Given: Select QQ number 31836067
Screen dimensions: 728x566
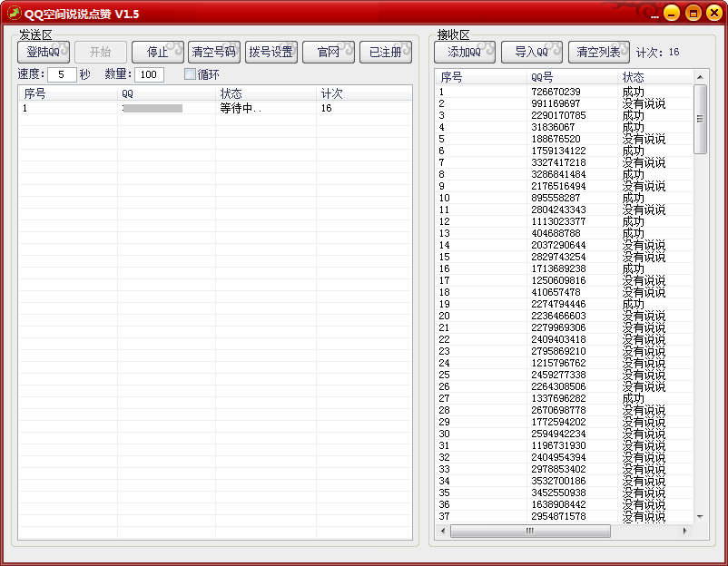Looking at the screenshot, I should tap(553, 127).
